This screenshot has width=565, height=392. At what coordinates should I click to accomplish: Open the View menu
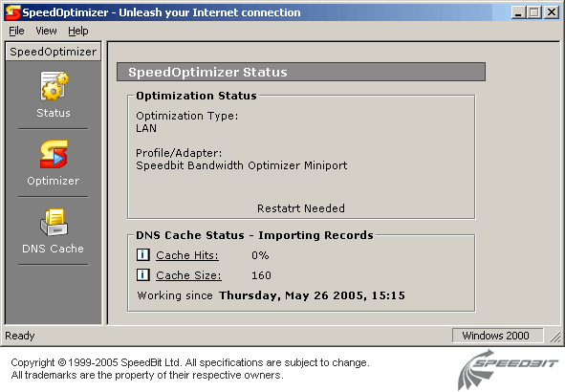click(46, 31)
